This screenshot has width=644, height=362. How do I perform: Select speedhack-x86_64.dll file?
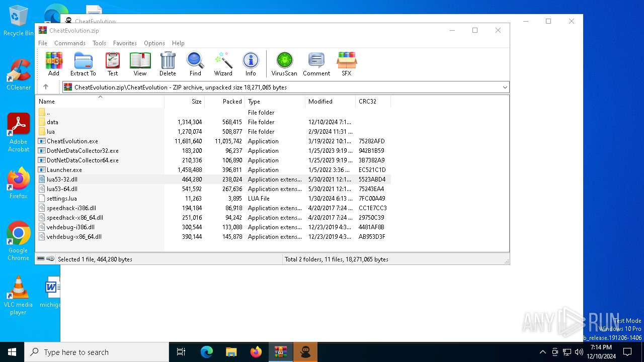214,218
